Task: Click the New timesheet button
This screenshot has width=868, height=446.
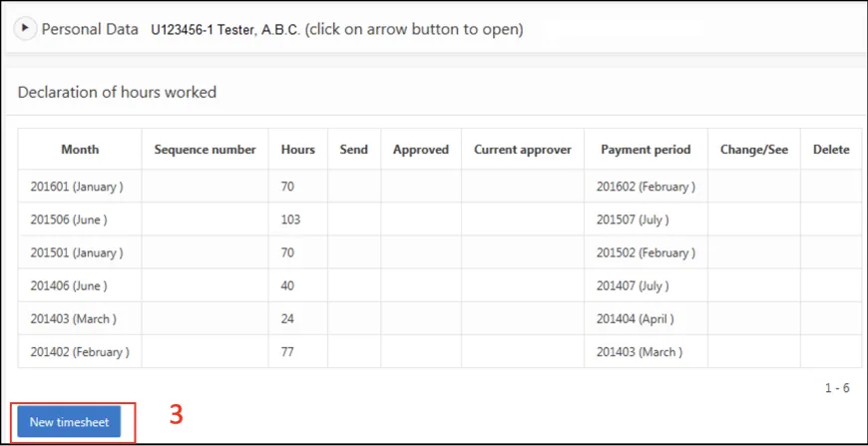Action: (x=69, y=422)
